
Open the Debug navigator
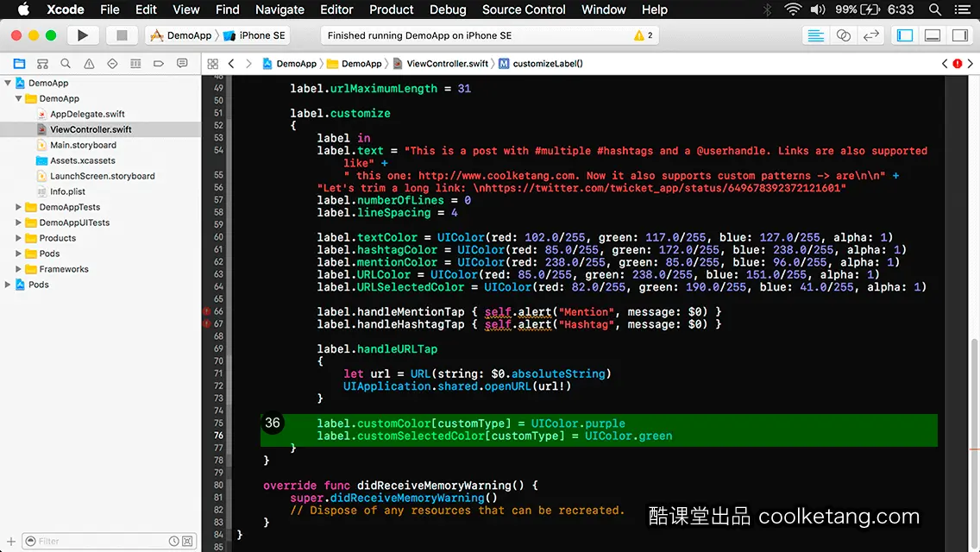click(135, 64)
